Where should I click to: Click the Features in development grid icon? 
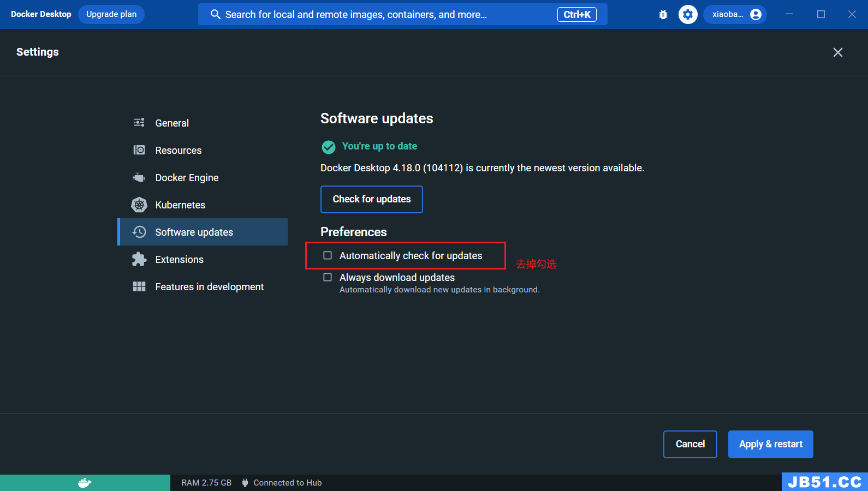click(139, 286)
